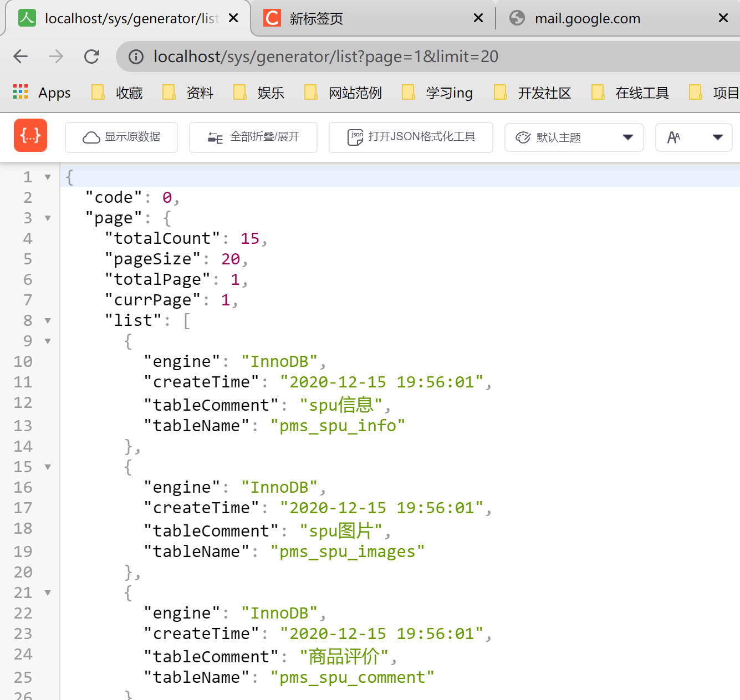Open the Apps grid shortcut

42,93
